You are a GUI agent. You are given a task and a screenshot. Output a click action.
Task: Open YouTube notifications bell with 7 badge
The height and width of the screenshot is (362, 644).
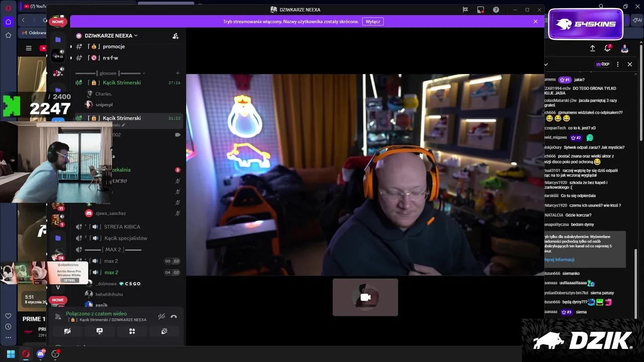(608, 48)
